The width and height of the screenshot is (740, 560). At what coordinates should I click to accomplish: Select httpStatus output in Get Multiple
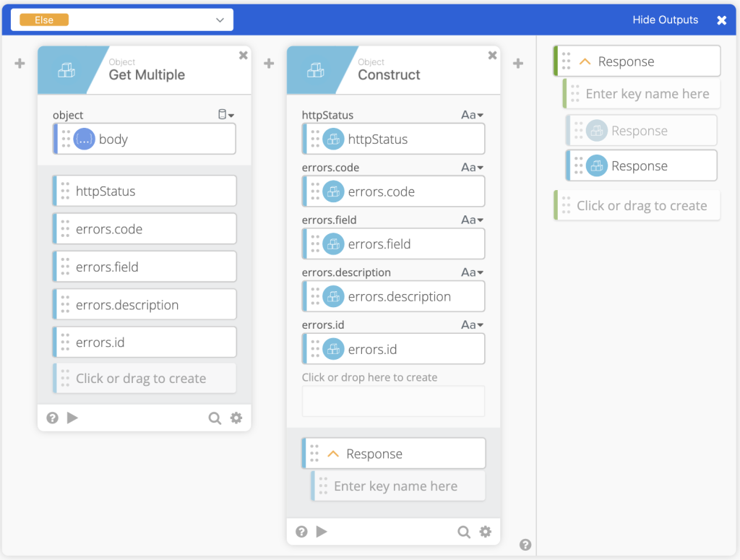(x=145, y=191)
